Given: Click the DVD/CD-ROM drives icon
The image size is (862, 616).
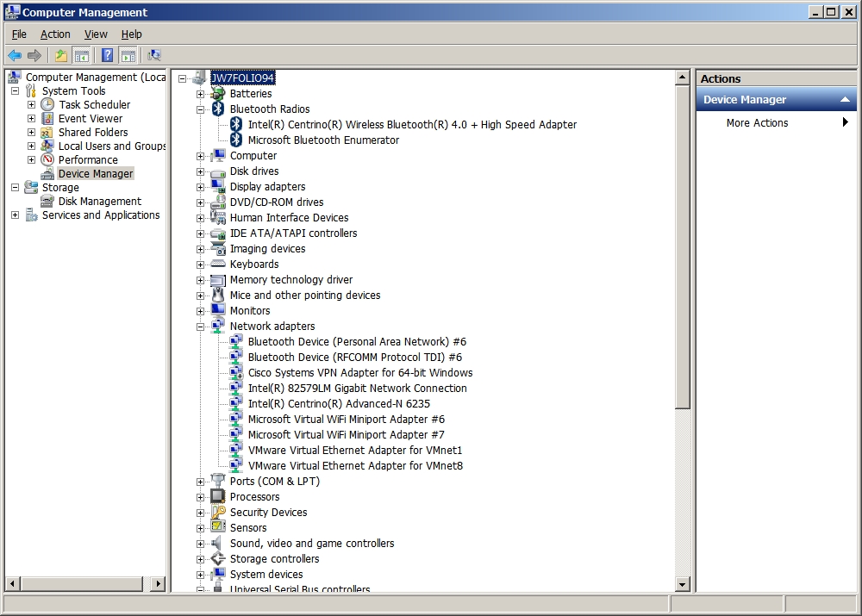Looking at the screenshot, I should point(218,202).
